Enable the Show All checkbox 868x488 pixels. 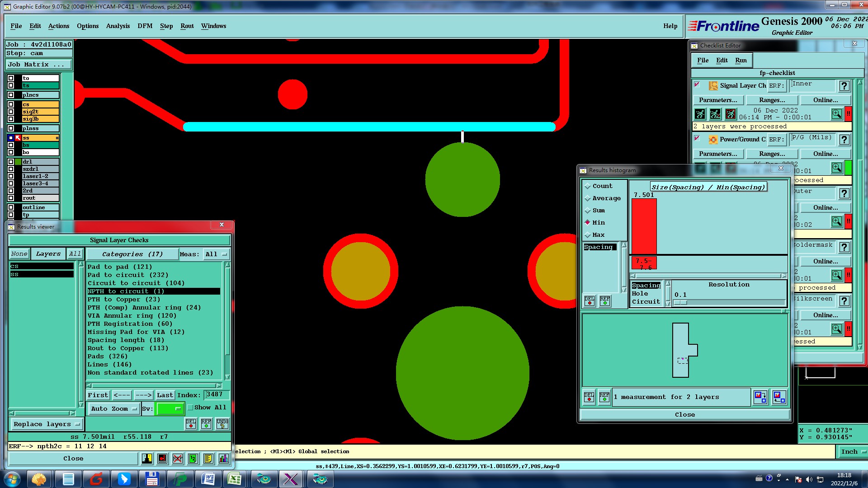[x=191, y=408]
